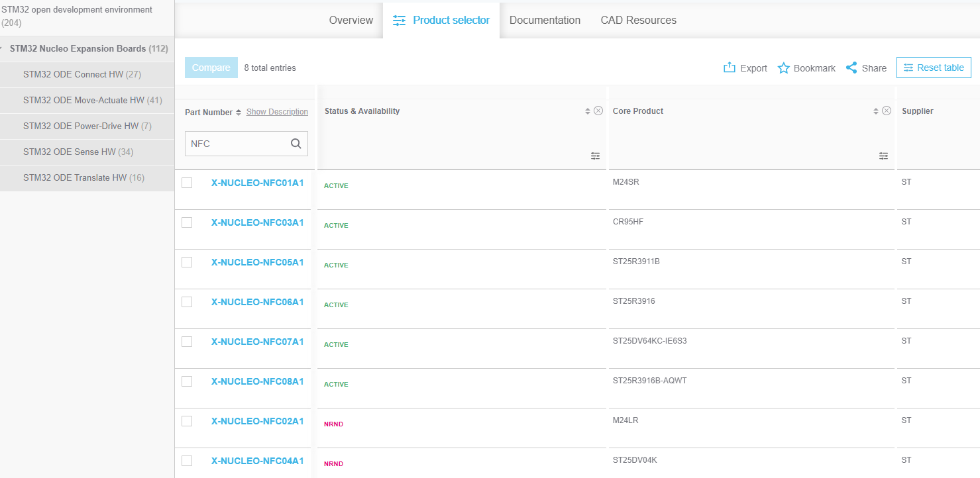This screenshot has width=980, height=478.
Task: Select the X-NUCLEO-NFC05A1 row checkbox
Action: coord(187,262)
